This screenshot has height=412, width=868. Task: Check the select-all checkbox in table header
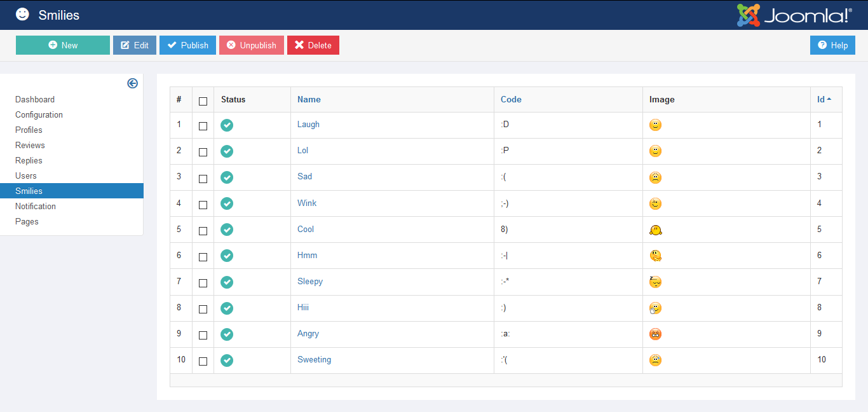[203, 101]
